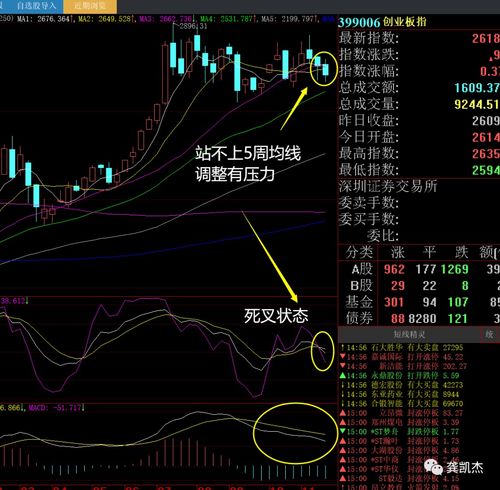The width and height of the screenshot is (500, 490).
Task: Open the 东亚药业 alert row
Action: pyautogui.click(x=402, y=394)
